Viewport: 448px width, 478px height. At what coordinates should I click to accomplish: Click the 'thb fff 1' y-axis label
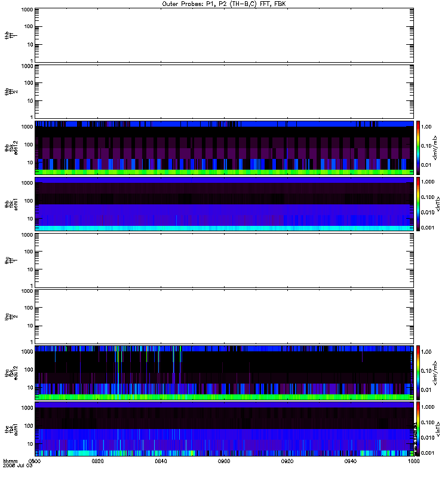point(11,35)
